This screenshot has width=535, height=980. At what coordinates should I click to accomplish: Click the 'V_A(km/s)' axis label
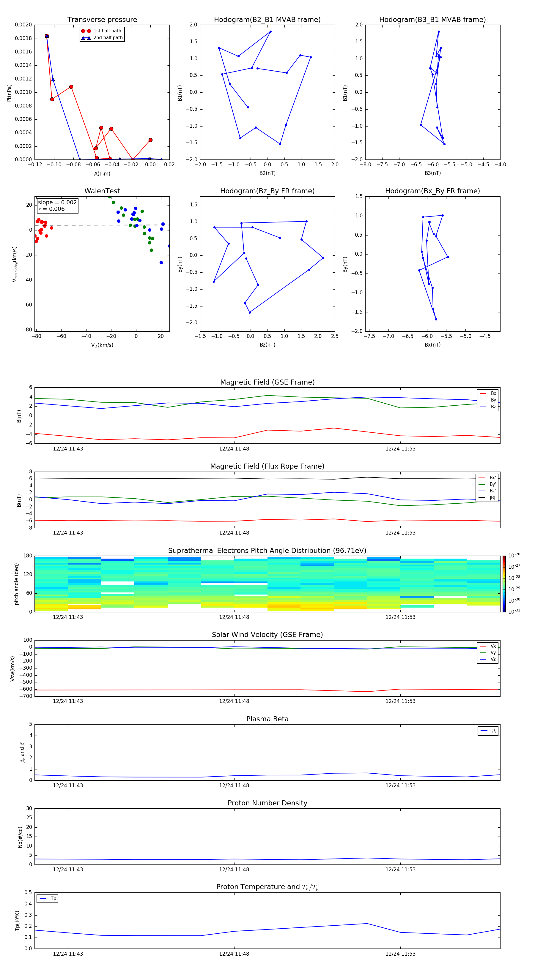(102, 345)
